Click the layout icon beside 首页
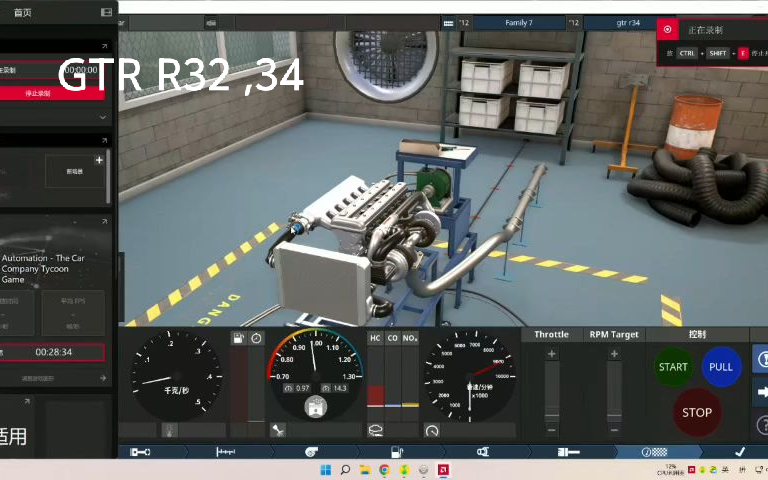 click(x=106, y=12)
